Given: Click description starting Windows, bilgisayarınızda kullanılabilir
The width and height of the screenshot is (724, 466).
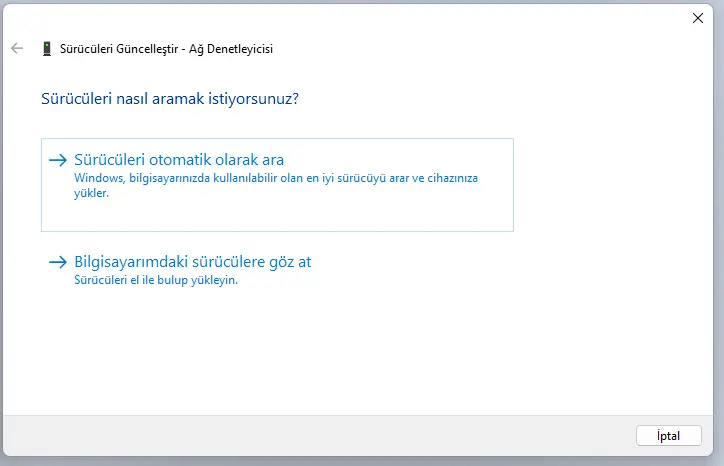Looking at the screenshot, I should pyautogui.click(x=276, y=185).
